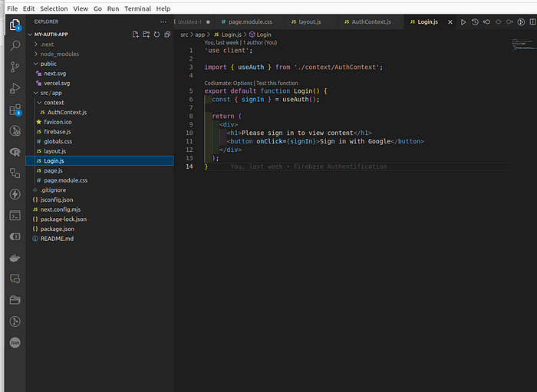The width and height of the screenshot is (537, 392).
Task: Open the Selection menu
Action: click(54, 8)
